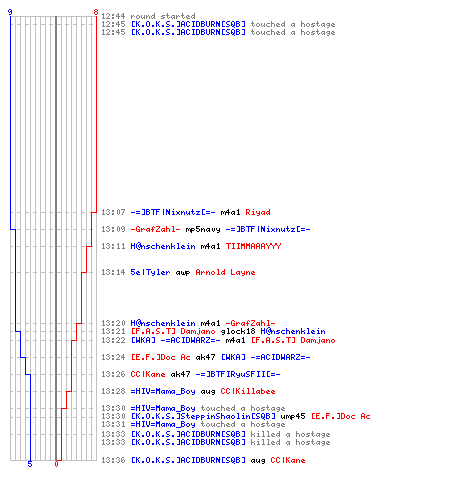This screenshot has height=500, width=450.
Task: Click the red team count 8 label
Action: pos(96,12)
